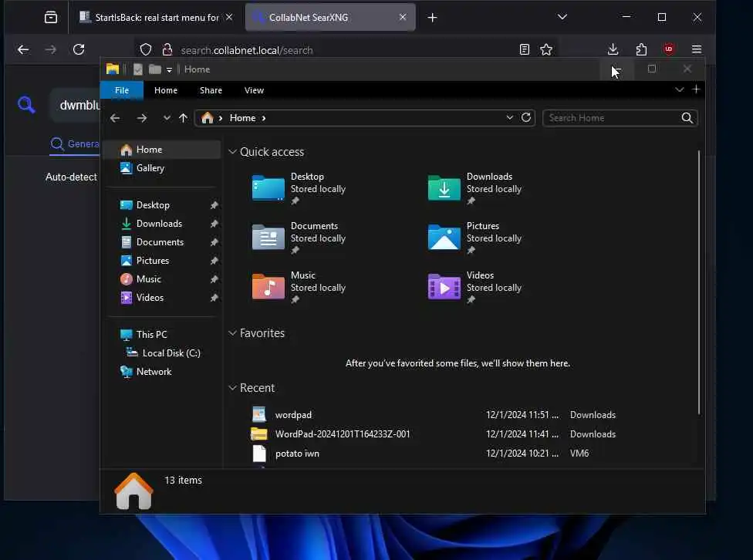Go up one folder level

(183, 118)
